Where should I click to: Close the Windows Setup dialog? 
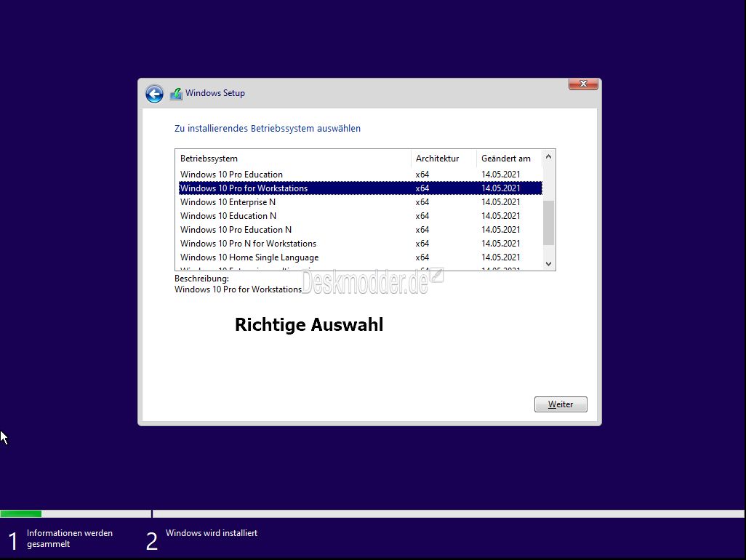coord(583,84)
